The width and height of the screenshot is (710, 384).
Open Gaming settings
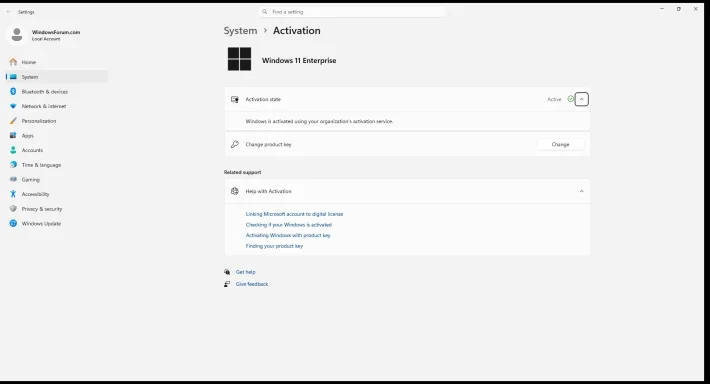[58, 179]
